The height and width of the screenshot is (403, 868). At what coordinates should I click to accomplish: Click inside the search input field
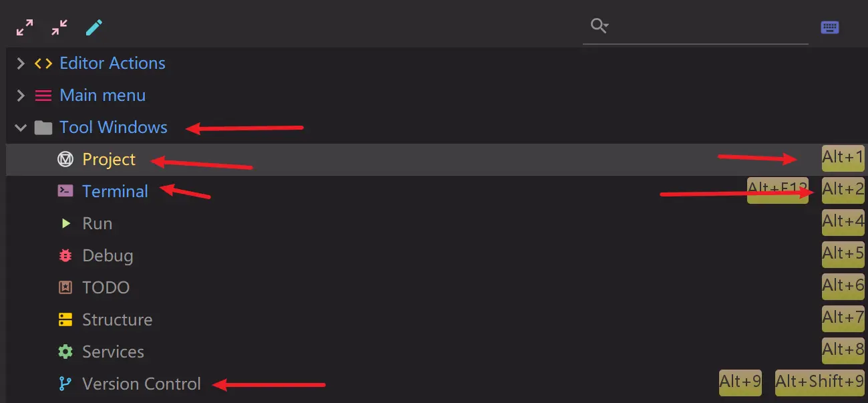pyautogui.click(x=694, y=27)
